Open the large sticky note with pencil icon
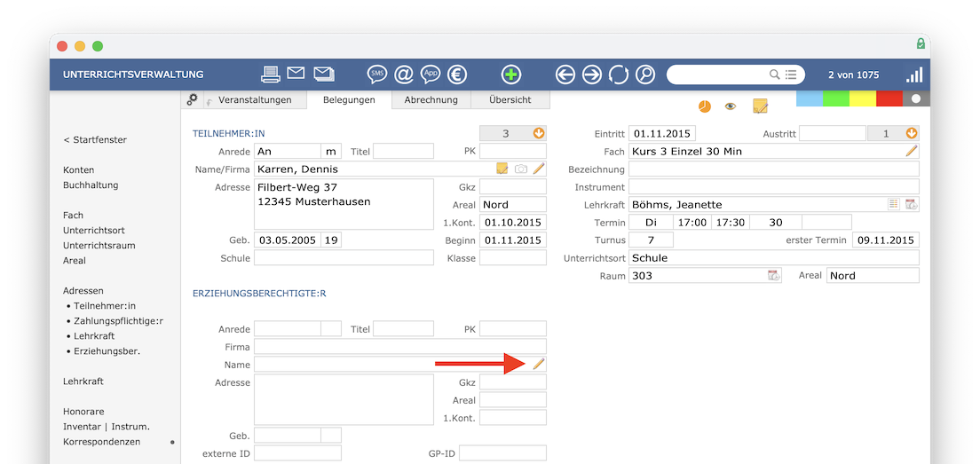Image resolution: width=980 pixels, height=464 pixels. (760, 106)
